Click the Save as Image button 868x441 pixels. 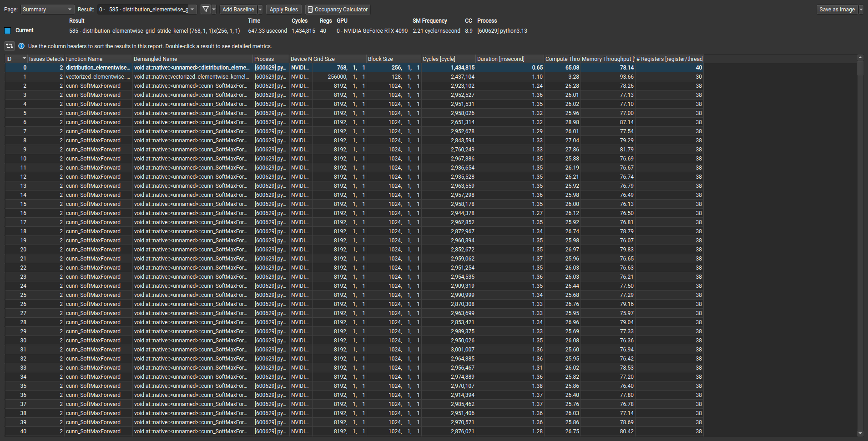837,9
